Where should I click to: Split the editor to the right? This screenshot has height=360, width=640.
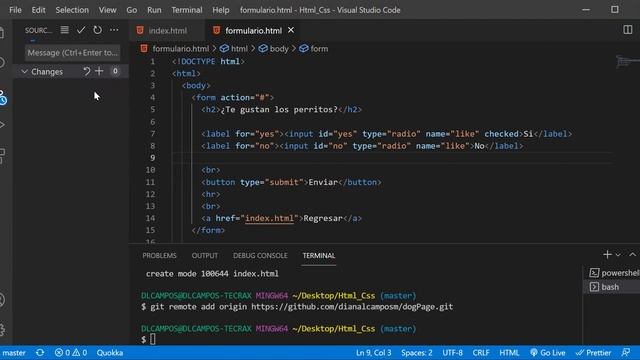(627, 30)
